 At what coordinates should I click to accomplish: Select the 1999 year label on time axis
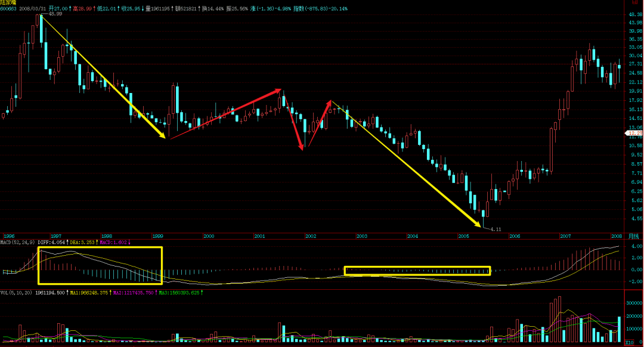157,236
